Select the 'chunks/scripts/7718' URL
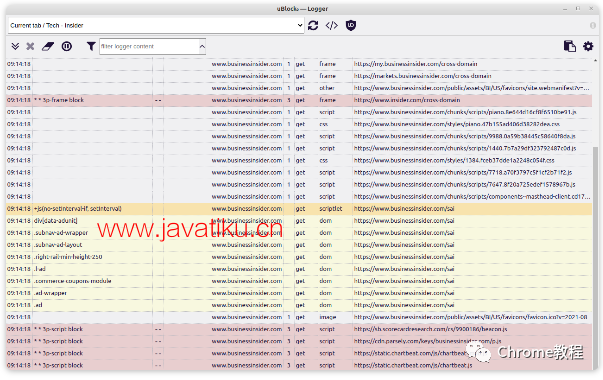Screen dimensions: 603x380 tap(463, 172)
